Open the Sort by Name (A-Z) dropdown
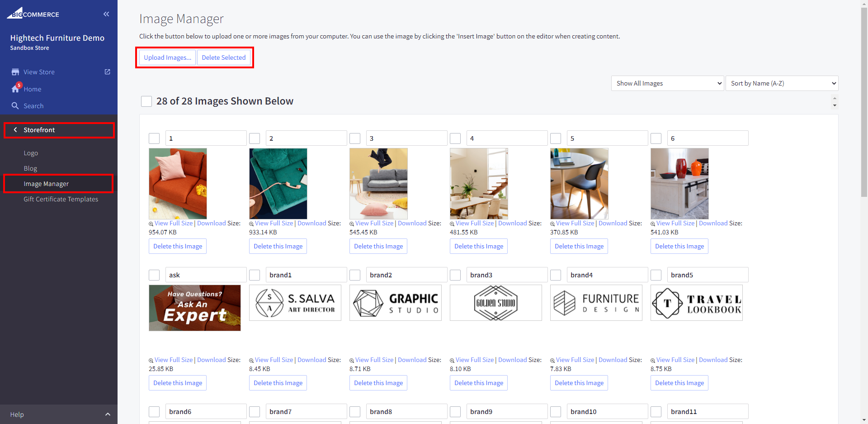Screen dimensions: 868x424 point(782,83)
